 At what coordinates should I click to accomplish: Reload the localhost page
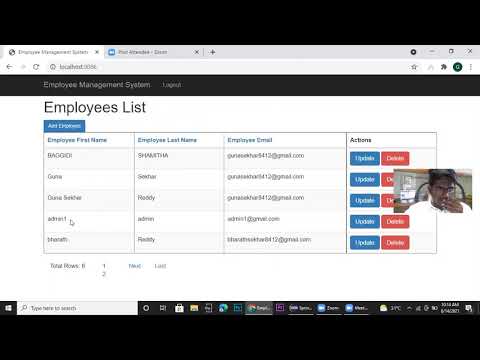[36, 67]
